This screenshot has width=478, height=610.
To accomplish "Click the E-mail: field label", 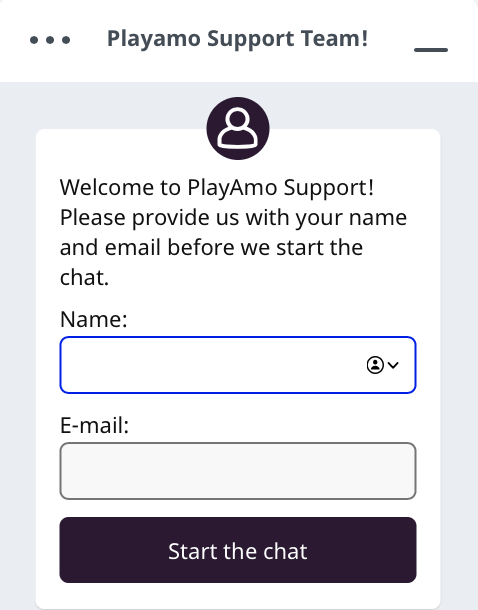I will point(94,425).
